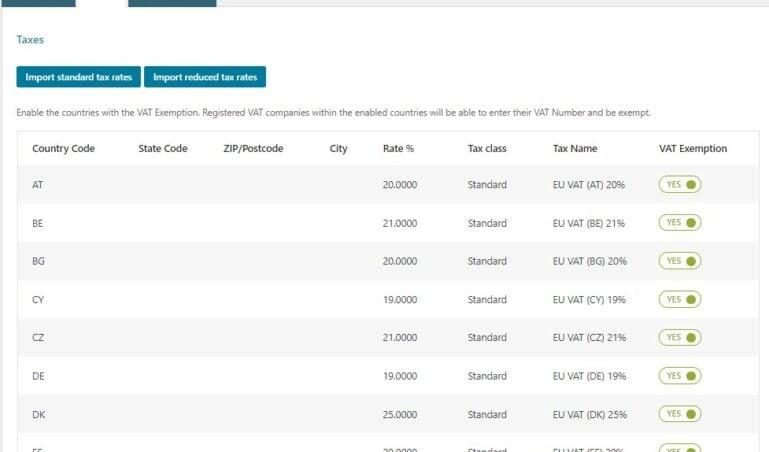Click tax name EU VAT (DK) 25%

click(590, 414)
